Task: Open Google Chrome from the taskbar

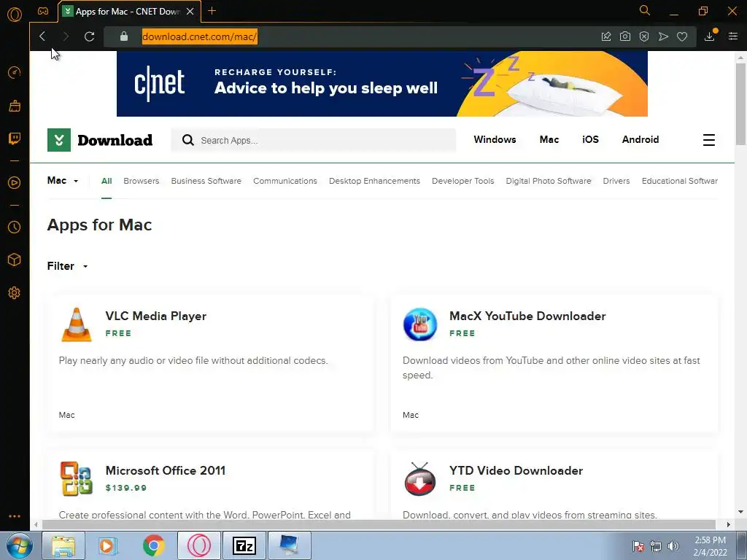Action: [153, 545]
